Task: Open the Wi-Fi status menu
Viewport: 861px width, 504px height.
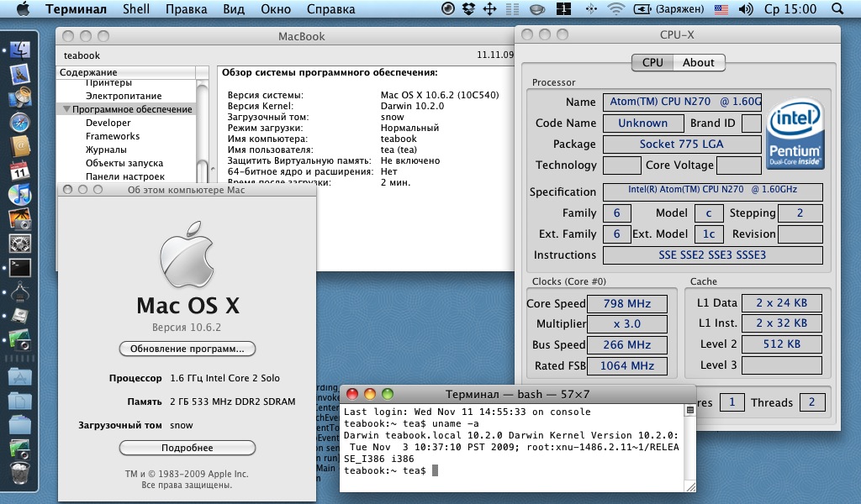Action: [616, 9]
